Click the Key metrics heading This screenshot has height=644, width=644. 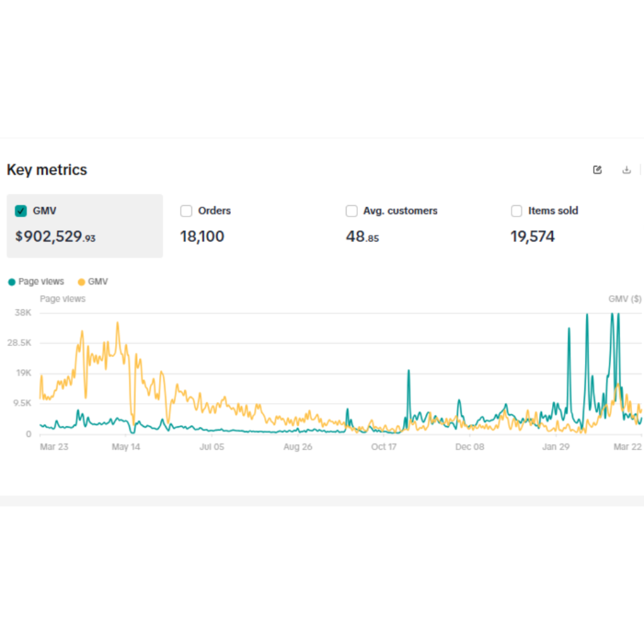coord(47,170)
